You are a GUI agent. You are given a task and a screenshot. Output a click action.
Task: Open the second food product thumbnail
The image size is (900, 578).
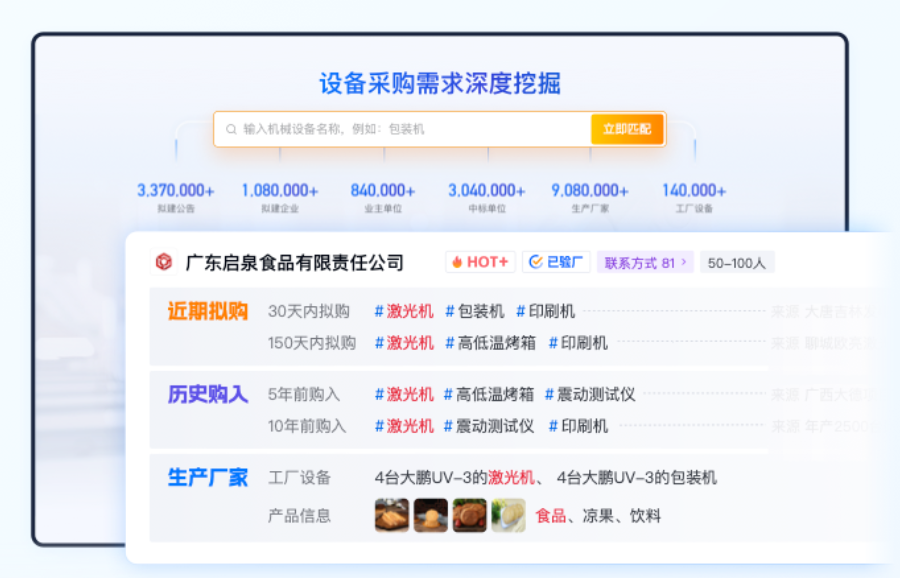point(430,515)
